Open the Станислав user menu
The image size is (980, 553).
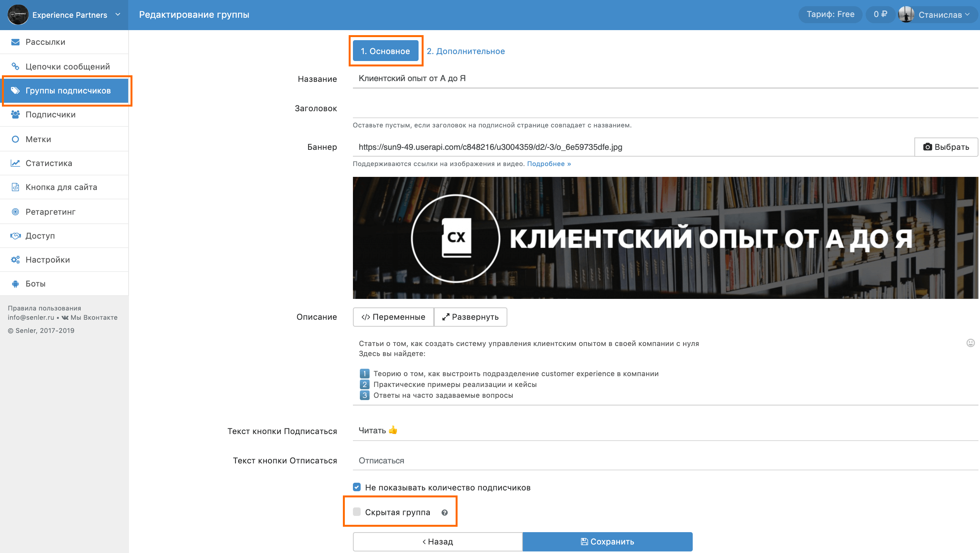coord(939,15)
